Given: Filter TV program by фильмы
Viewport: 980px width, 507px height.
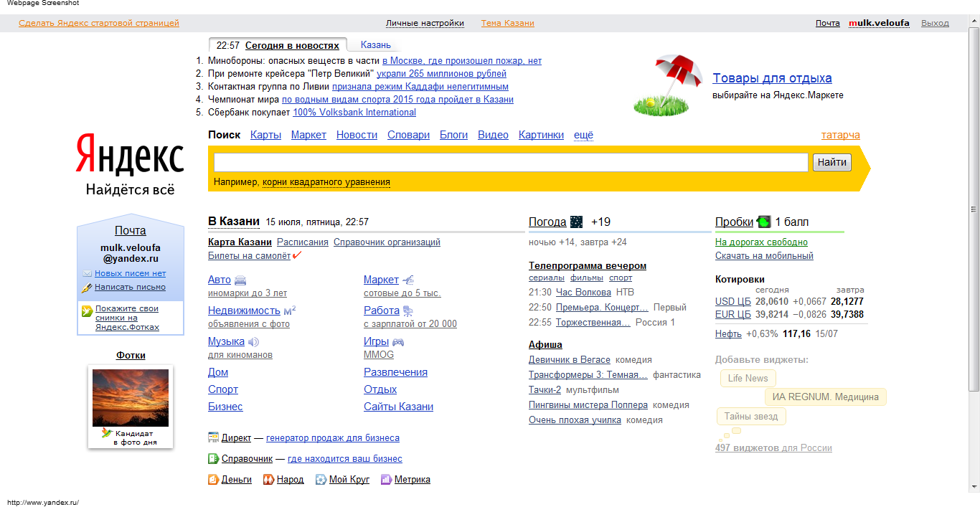Looking at the screenshot, I should coord(587,278).
